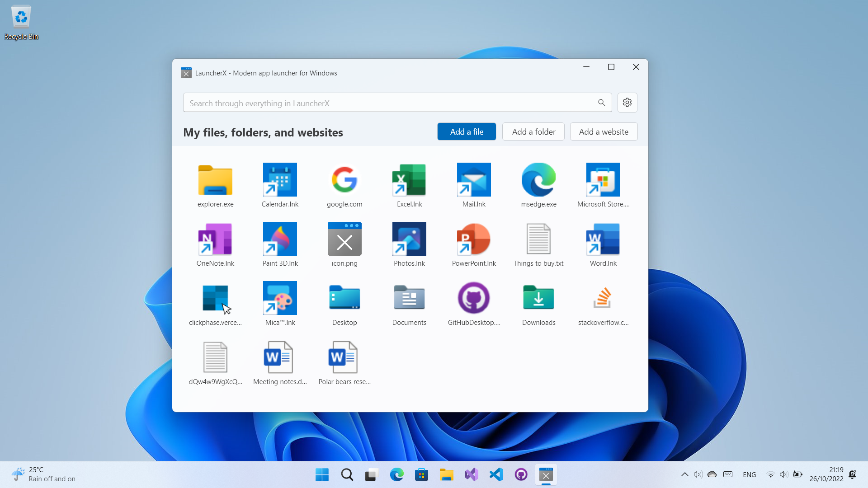Open the Mail.lnk shortcut

(x=474, y=186)
